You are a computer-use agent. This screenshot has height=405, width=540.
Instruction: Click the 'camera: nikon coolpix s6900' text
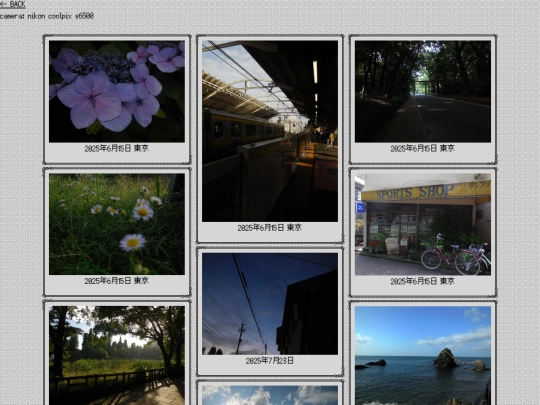point(47,16)
